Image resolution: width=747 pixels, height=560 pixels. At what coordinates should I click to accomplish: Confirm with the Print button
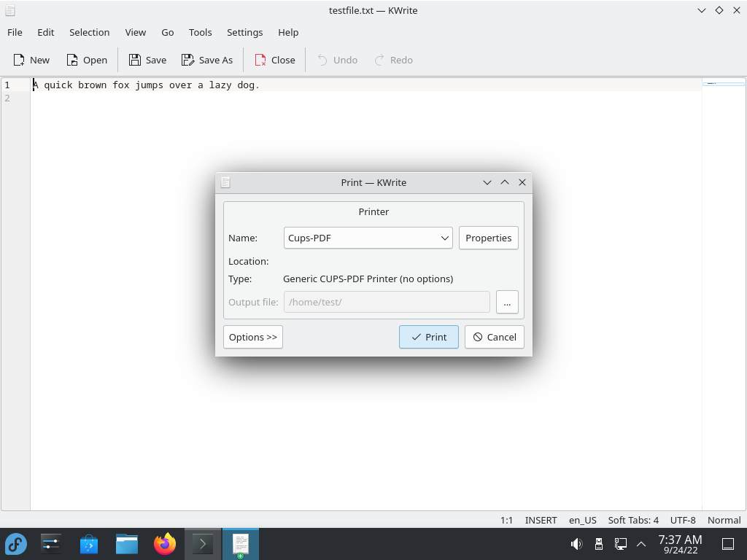point(429,337)
